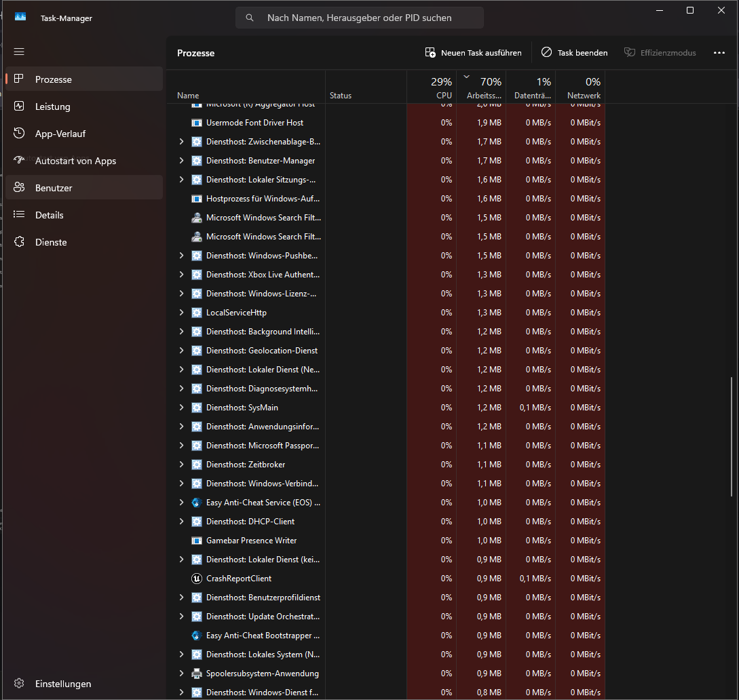This screenshot has width=739, height=700.
Task: Click the first Microsoft Windows Search Filter icon
Action: [x=197, y=218]
